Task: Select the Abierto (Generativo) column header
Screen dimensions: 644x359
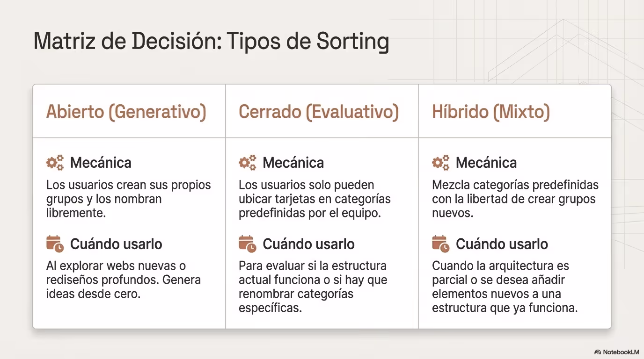Action: [x=126, y=112]
